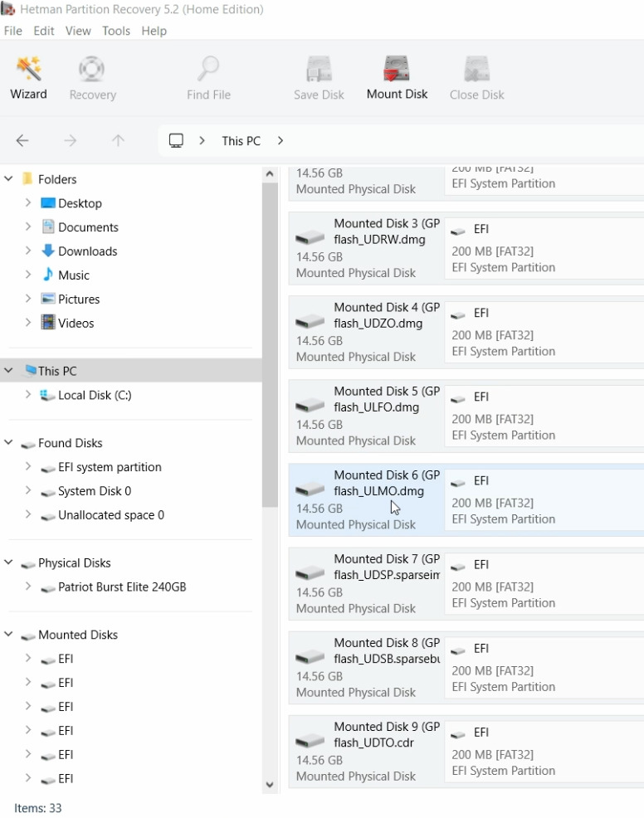Click the flash_UDTO.cdr disk icon
Screen dimensions: 644x818
[x=310, y=742]
